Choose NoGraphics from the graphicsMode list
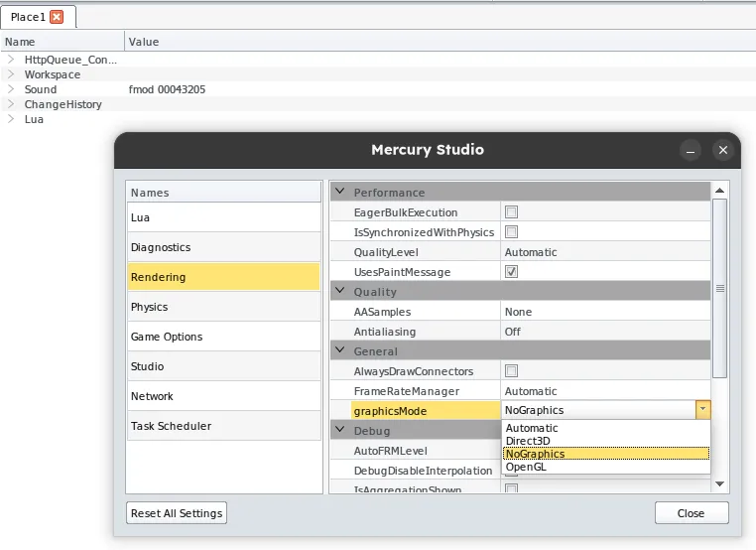This screenshot has height=550, width=756. (x=606, y=454)
